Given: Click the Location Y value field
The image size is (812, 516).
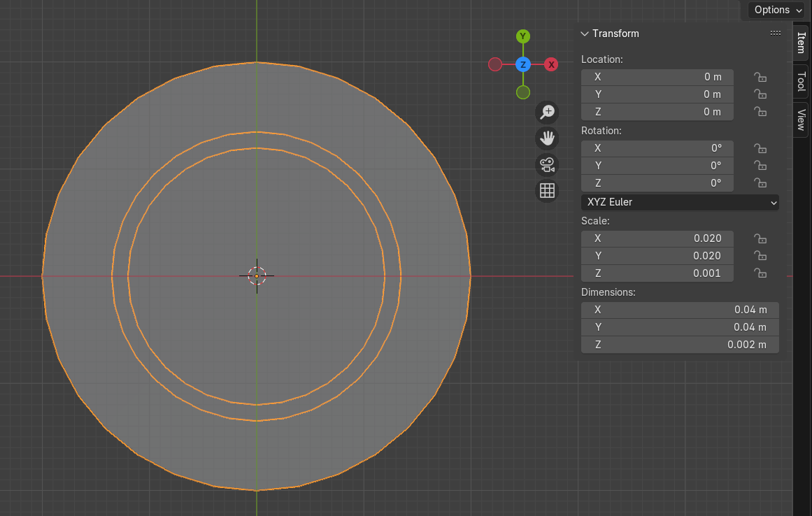Looking at the screenshot, I should click(x=657, y=94).
